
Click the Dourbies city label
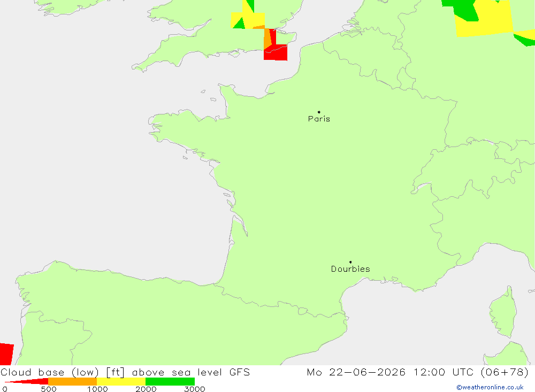pos(350,269)
